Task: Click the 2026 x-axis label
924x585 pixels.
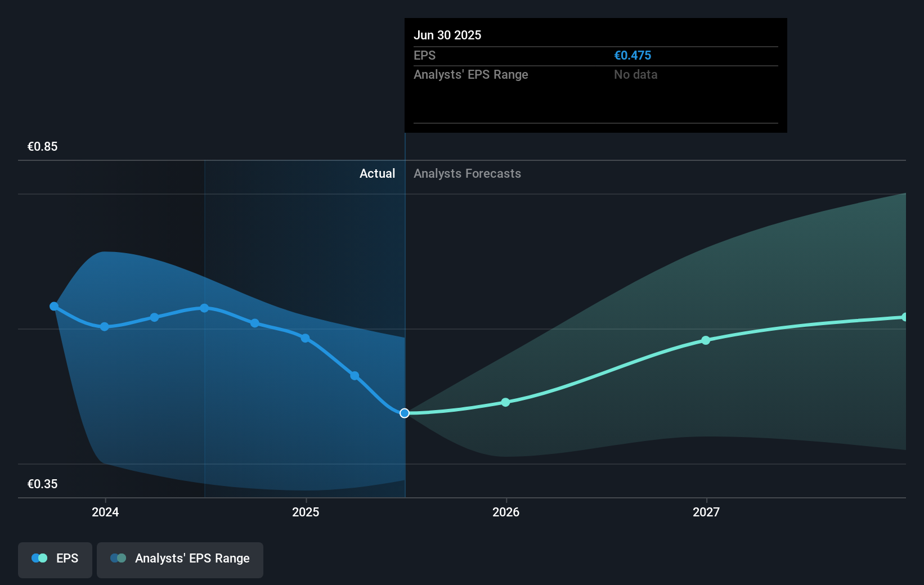Action: 506,512
